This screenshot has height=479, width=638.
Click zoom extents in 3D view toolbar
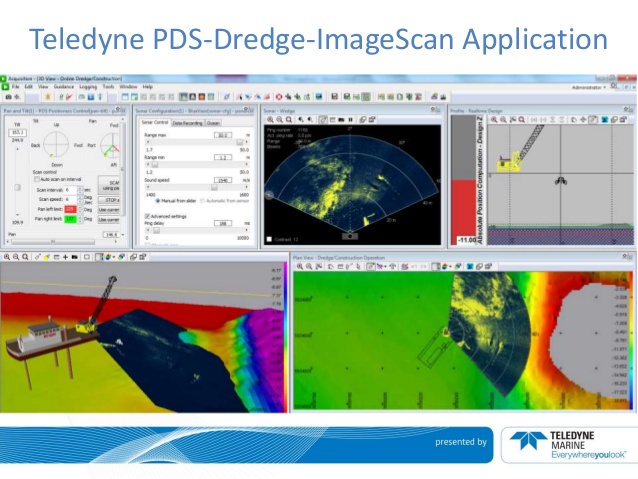coord(25,257)
